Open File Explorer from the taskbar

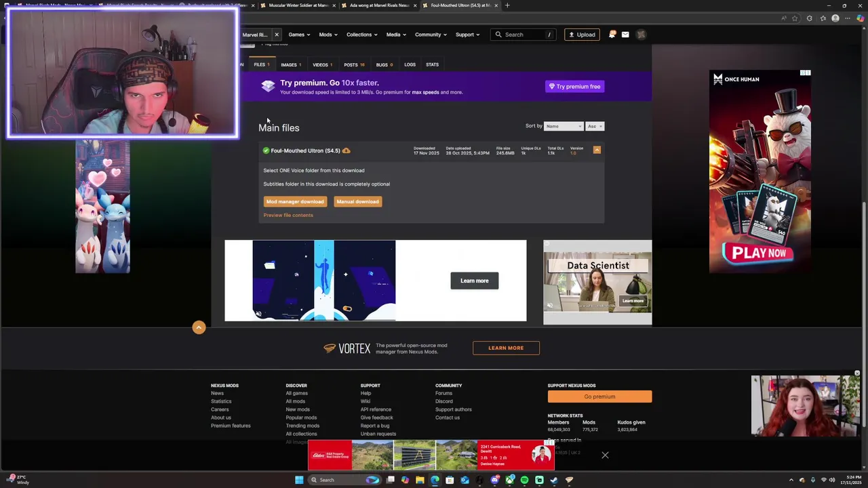click(x=420, y=480)
